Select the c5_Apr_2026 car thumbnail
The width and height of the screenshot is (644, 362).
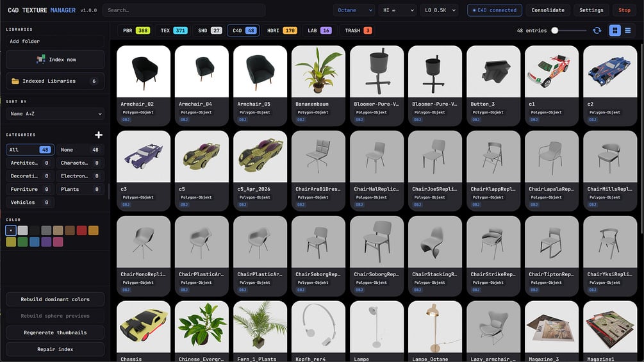point(260,156)
